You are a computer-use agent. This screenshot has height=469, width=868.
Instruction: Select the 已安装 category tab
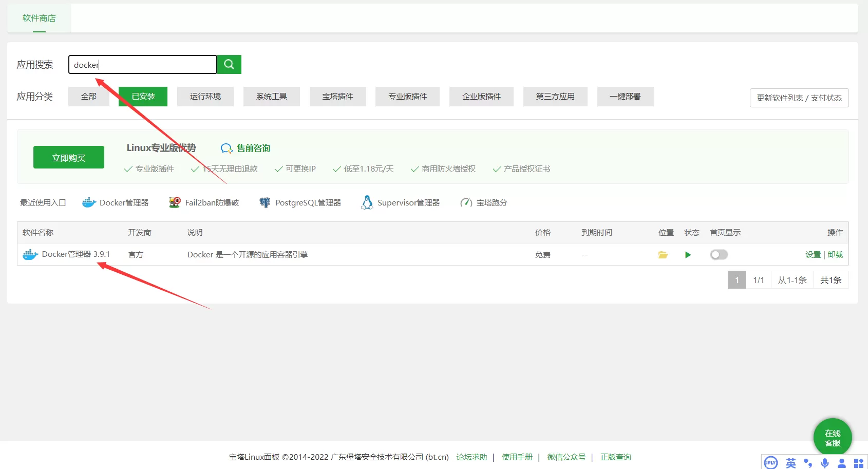[x=143, y=97]
